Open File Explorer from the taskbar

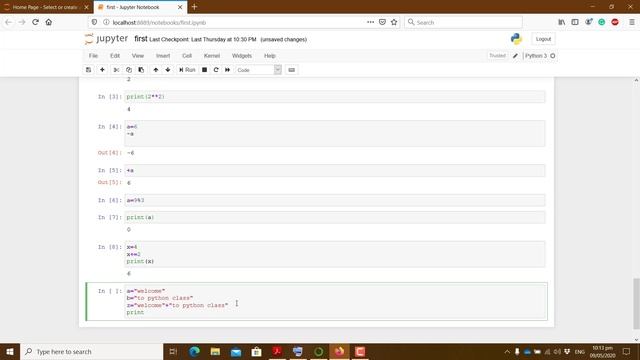click(x=215, y=351)
